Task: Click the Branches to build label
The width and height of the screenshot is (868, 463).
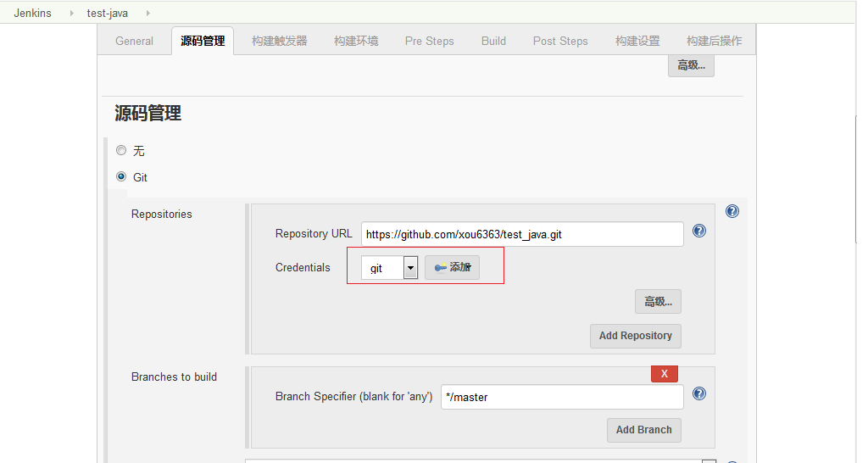Action: (174, 377)
